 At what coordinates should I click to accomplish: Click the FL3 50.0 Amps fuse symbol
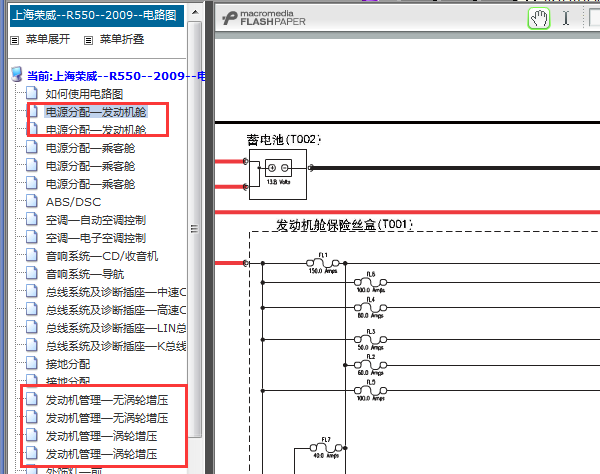tap(370, 339)
